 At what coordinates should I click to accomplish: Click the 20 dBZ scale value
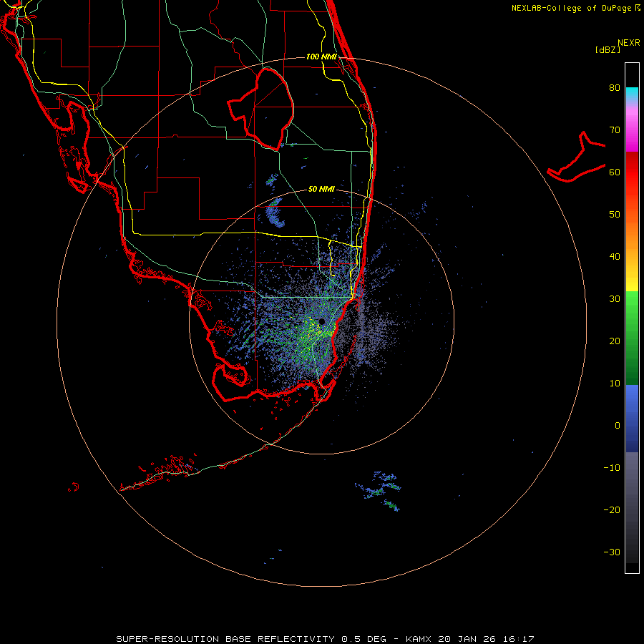[x=615, y=341]
